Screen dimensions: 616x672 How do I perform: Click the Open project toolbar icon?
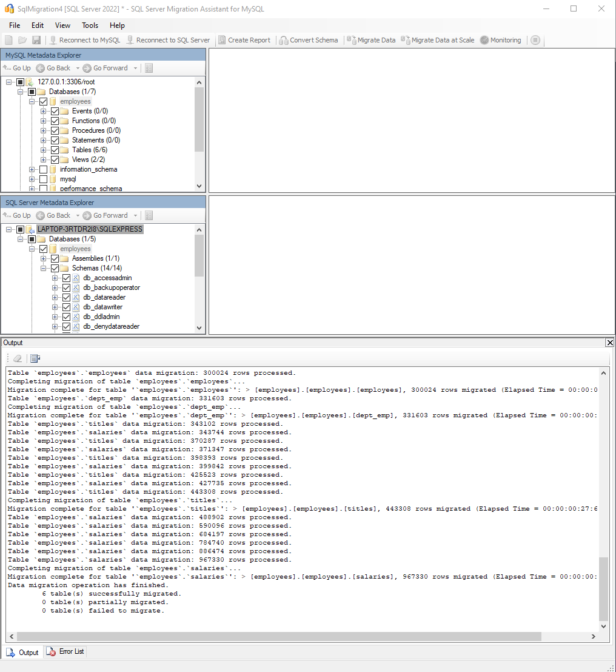[22, 40]
